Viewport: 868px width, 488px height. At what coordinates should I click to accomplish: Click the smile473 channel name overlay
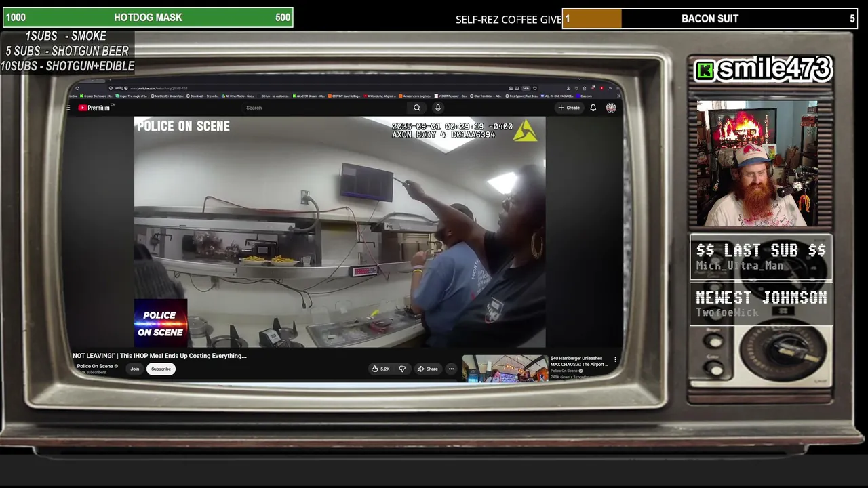pos(763,69)
